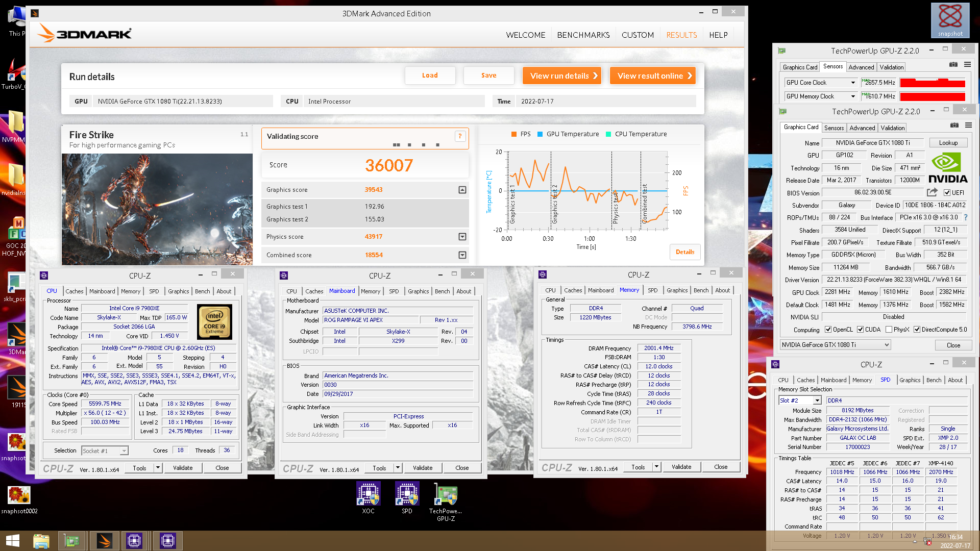Open Tools dropdown arrow in CPU-Z Mainboard window
This screenshot has width=980, height=551.
pos(398,468)
